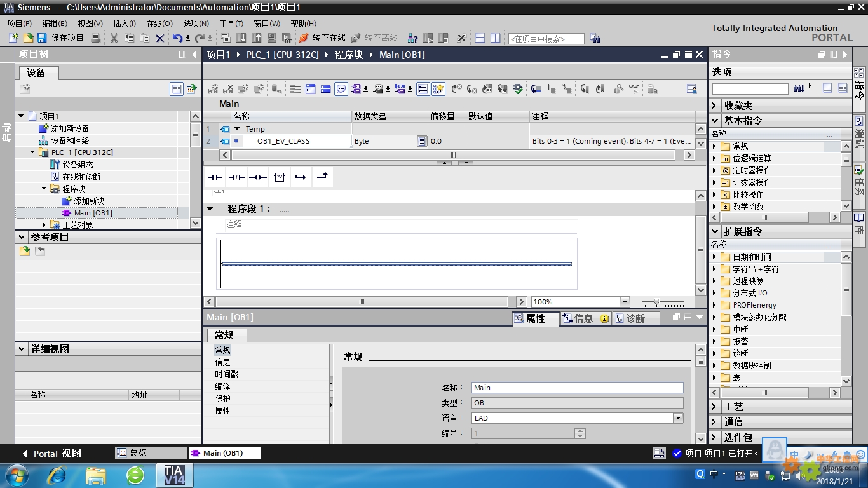Insert a normally open contact
This screenshot has width=868, height=488.
[215, 177]
